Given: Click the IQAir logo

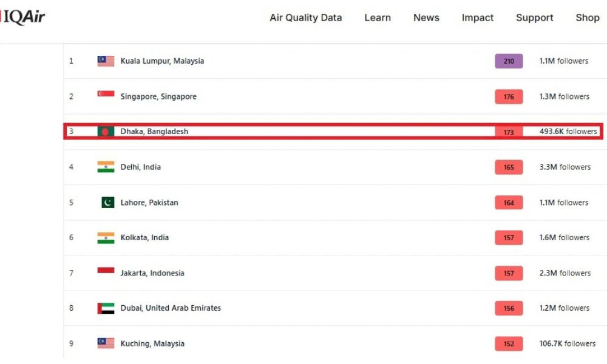Looking at the screenshot, I should [22, 17].
